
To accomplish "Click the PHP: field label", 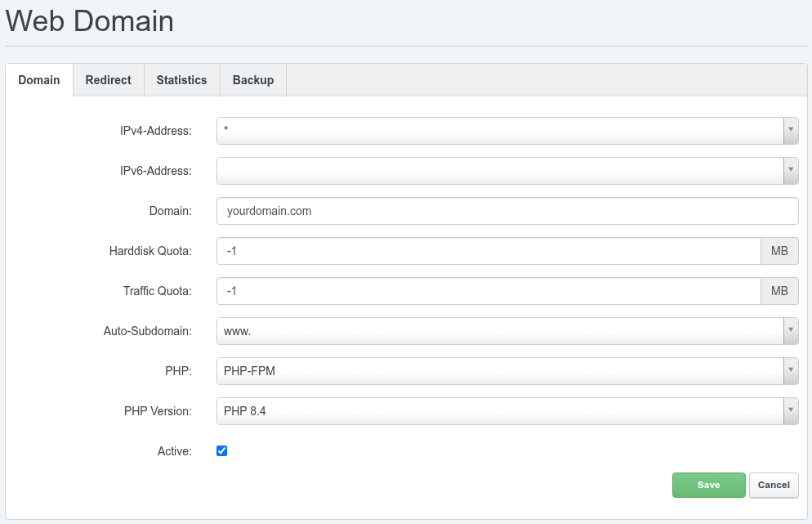I will pos(179,371).
